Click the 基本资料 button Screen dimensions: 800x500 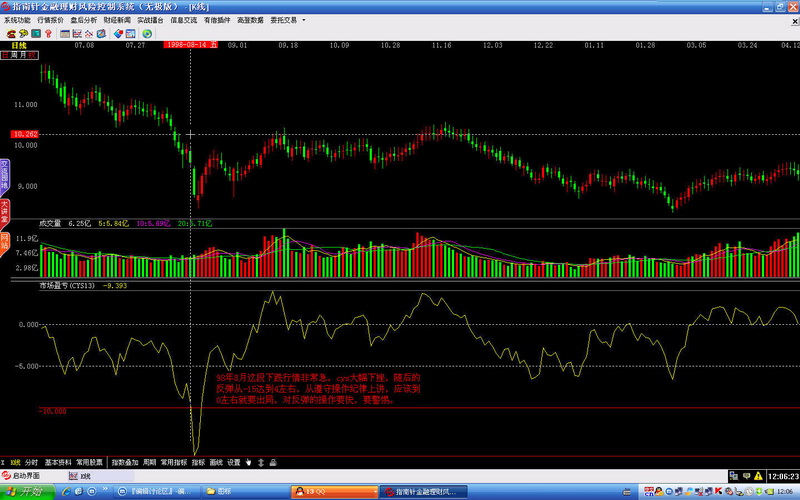59,463
